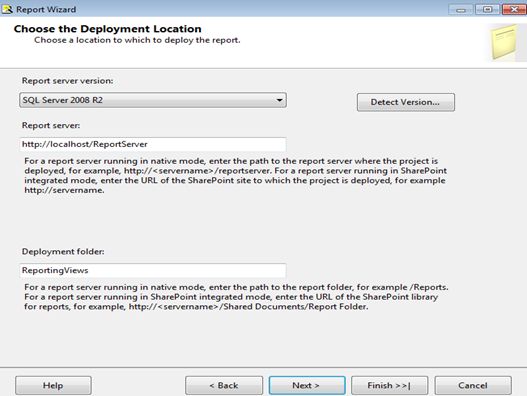Proceed with the Next button
Image resolution: width=527 pixels, height=396 pixels.
307,385
